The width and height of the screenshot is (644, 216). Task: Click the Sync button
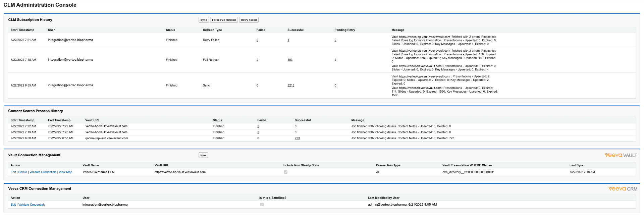[x=204, y=20]
